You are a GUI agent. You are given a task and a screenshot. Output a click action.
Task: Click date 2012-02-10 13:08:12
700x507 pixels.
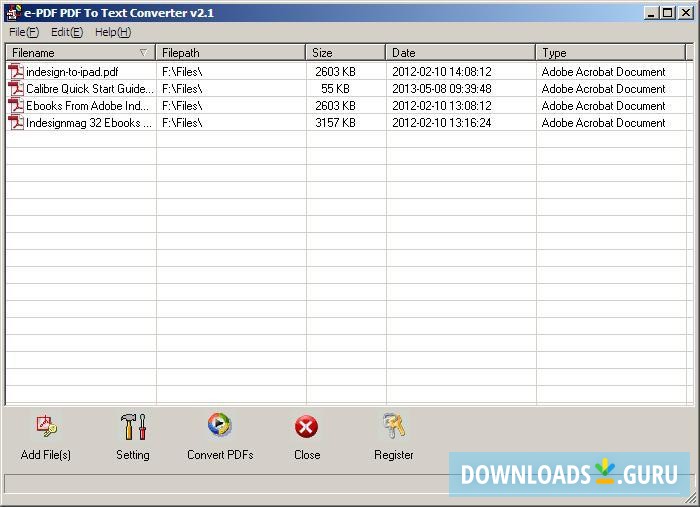[442, 106]
